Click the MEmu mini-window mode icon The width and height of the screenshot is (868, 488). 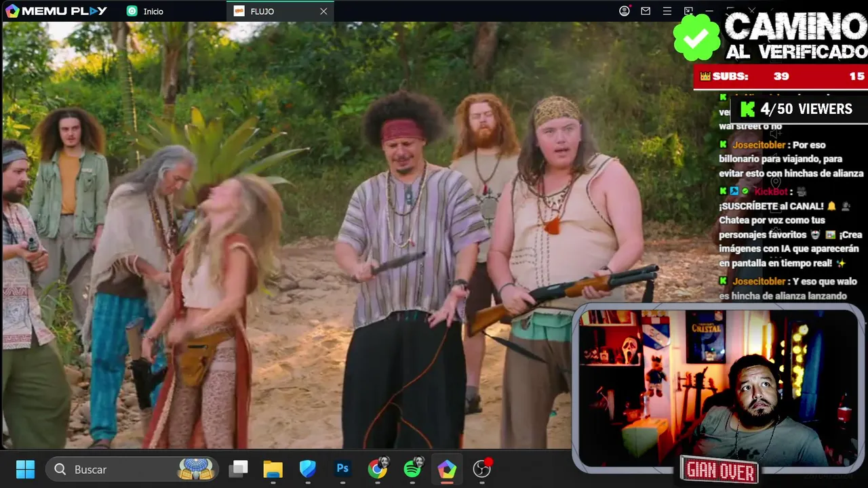(x=688, y=11)
